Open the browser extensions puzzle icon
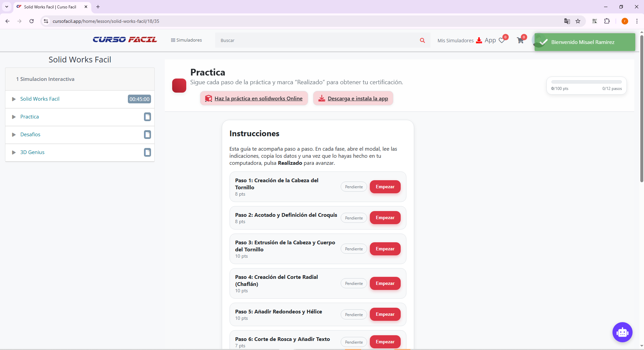This screenshot has height=350, width=644. click(x=607, y=21)
